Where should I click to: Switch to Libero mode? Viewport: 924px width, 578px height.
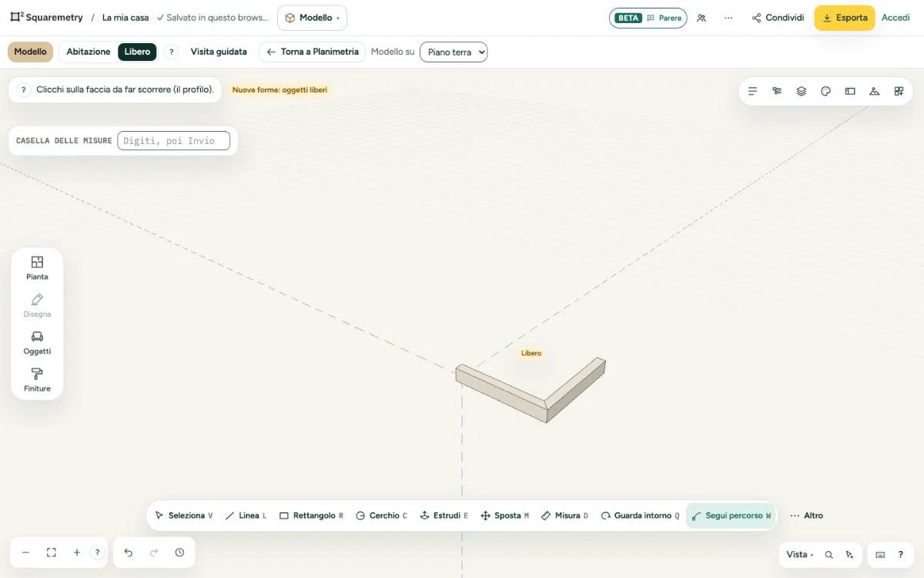(138, 52)
